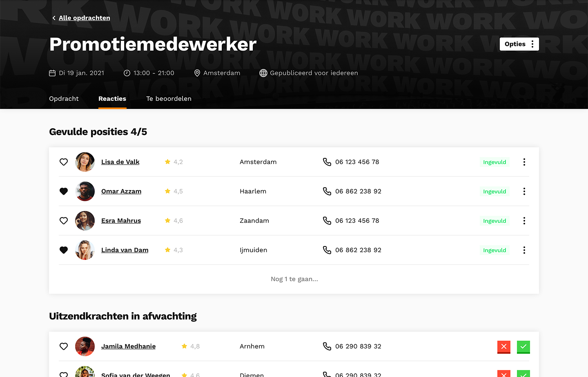Click the phone icon for Esra Mahrus
The width and height of the screenshot is (588, 377).
pos(327,221)
